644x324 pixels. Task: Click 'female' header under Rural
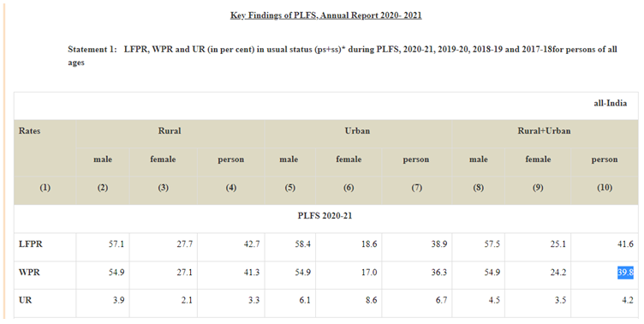click(x=163, y=159)
